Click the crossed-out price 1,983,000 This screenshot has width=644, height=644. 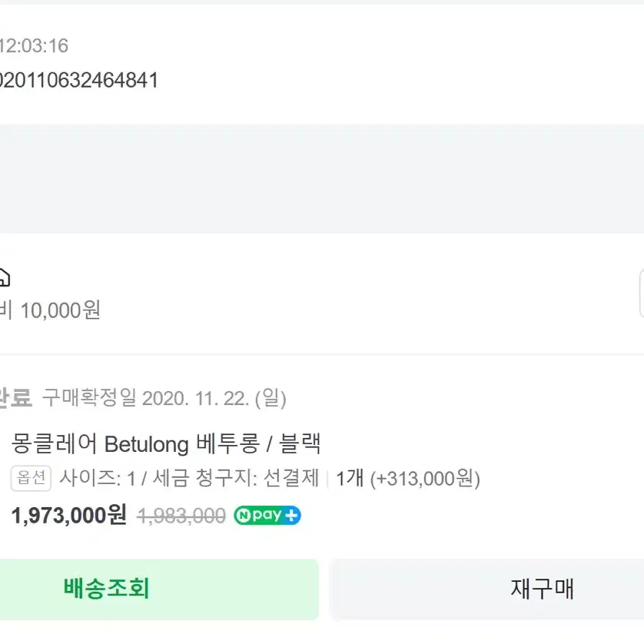pyautogui.click(x=181, y=516)
